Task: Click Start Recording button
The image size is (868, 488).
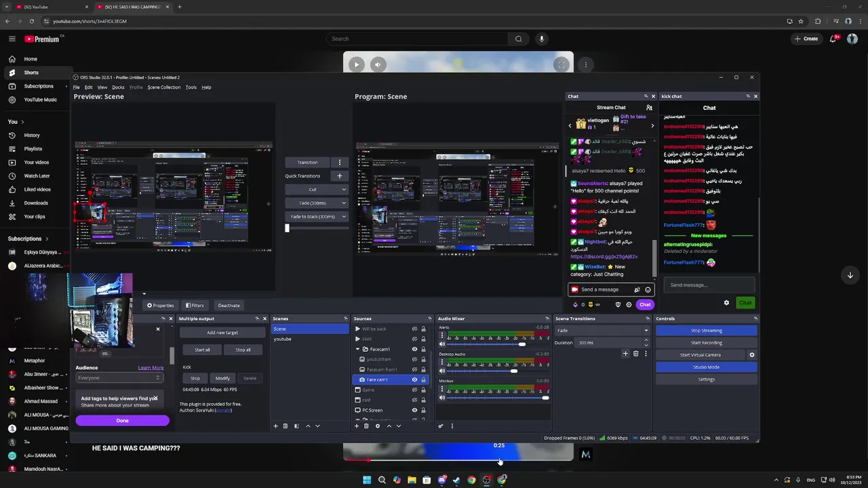Action: point(706,343)
